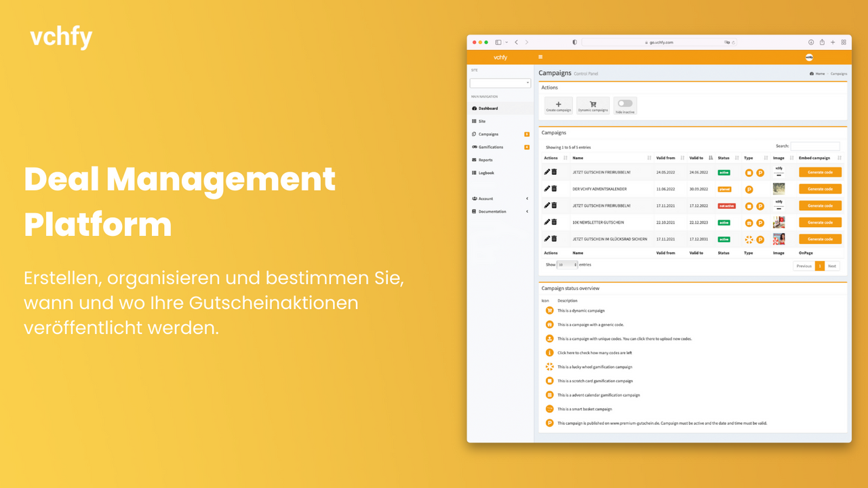Click Safari back arrow
868x488 pixels.
coord(517,42)
